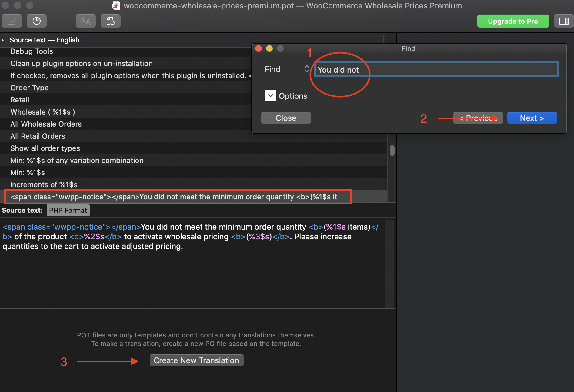Select the 'Show all order types' row

(x=45, y=148)
